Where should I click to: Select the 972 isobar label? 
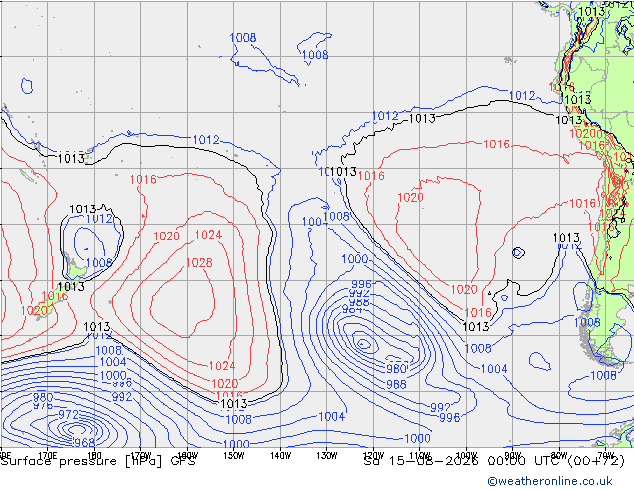pyautogui.click(x=68, y=414)
